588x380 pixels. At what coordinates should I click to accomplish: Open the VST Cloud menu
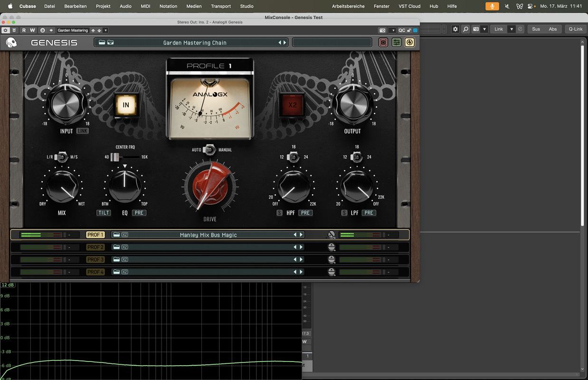[x=409, y=6]
